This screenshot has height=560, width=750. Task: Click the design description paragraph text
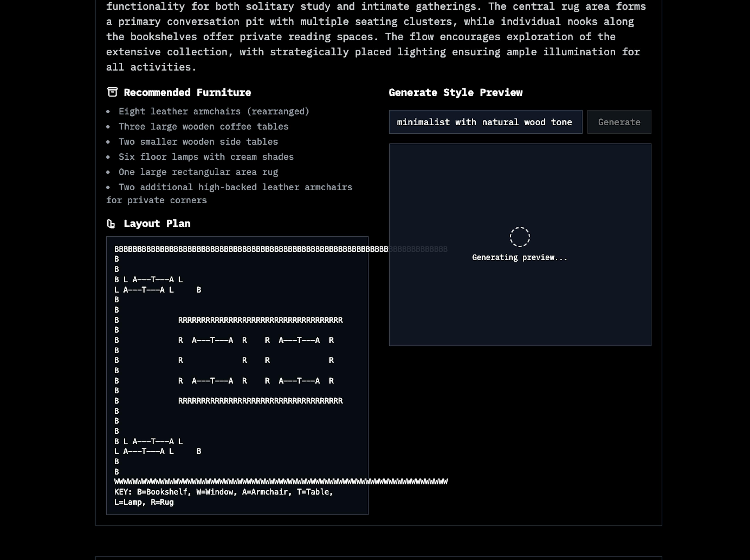click(373, 37)
